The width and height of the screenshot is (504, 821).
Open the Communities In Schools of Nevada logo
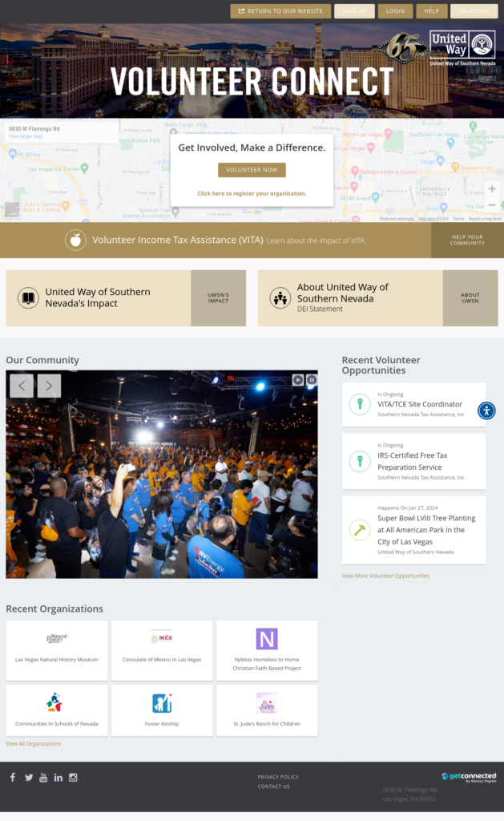pos(54,702)
